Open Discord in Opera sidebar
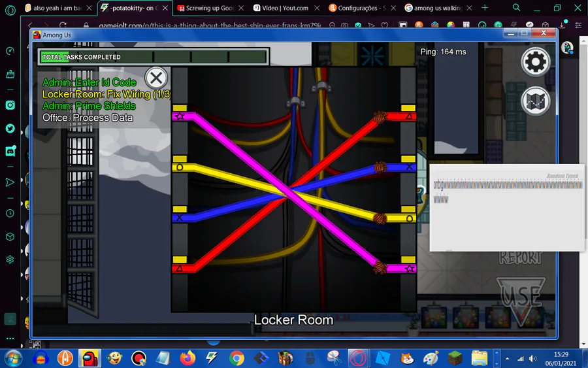Image resolution: width=588 pixels, height=368 pixels. pyautogui.click(x=10, y=151)
